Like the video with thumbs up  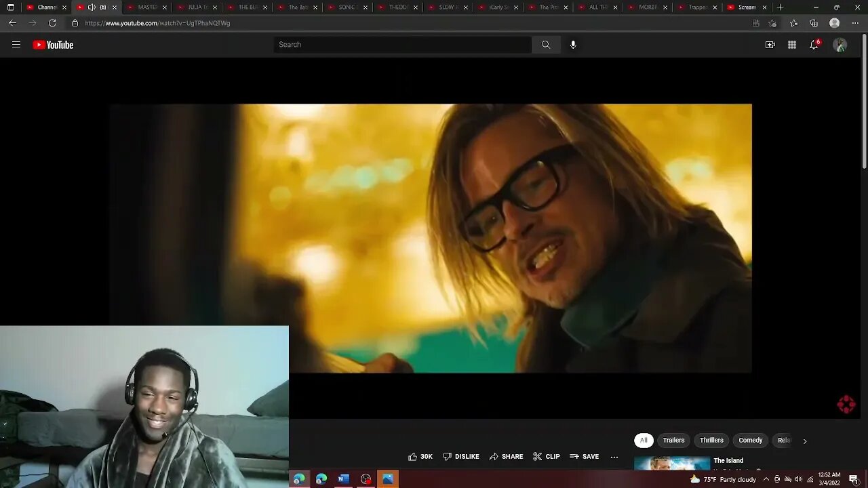420,457
